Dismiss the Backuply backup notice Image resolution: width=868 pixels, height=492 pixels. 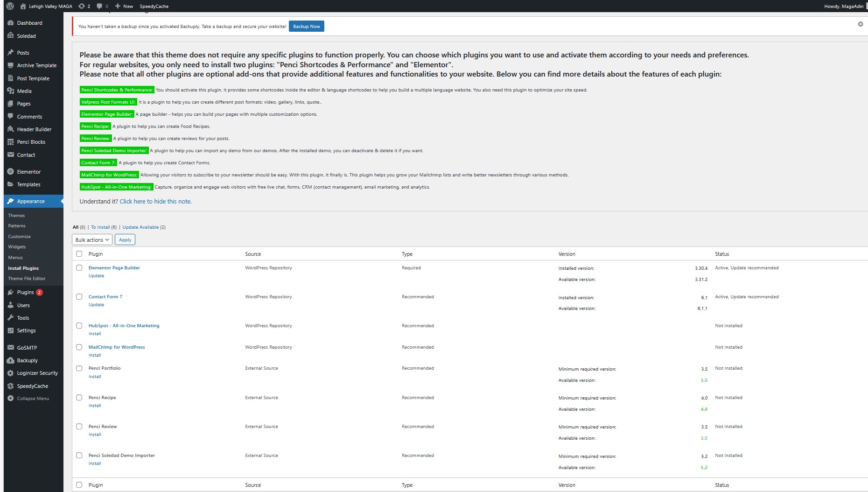[860, 24]
